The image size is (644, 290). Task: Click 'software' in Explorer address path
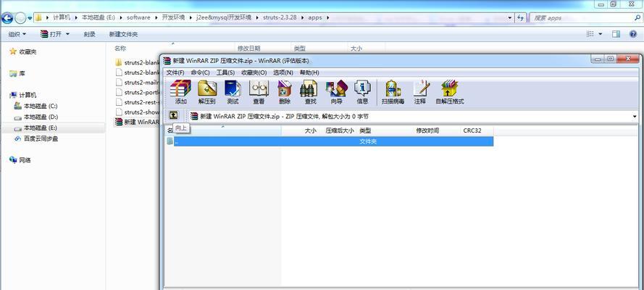(x=138, y=17)
